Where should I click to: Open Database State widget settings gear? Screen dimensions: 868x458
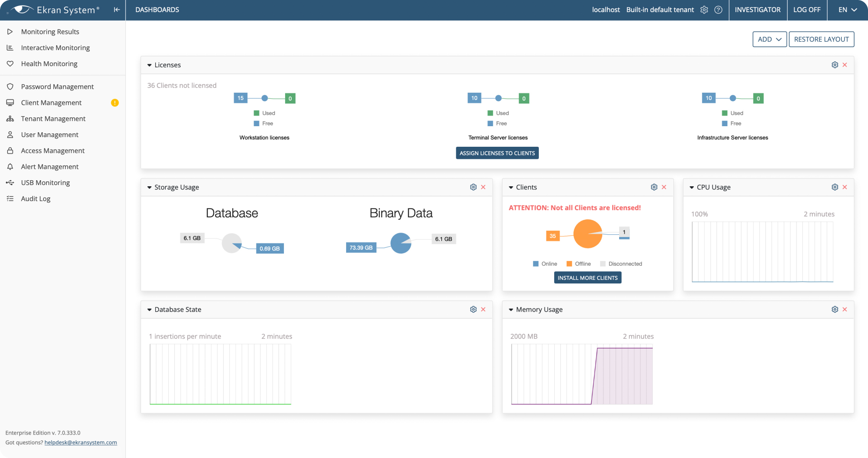pos(474,309)
